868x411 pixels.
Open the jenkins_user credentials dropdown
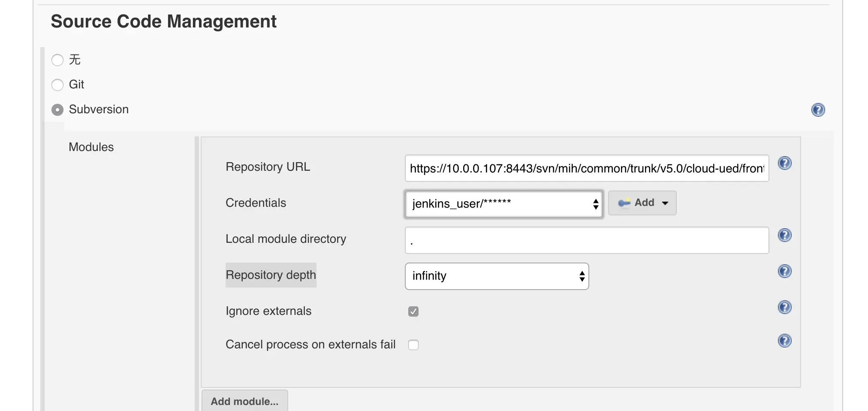(504, 204)
